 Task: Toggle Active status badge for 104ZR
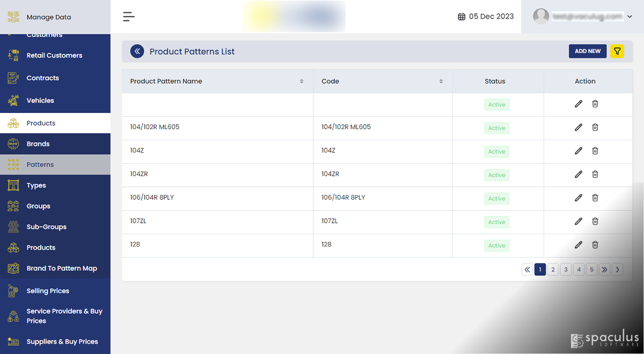coord(496,175)
